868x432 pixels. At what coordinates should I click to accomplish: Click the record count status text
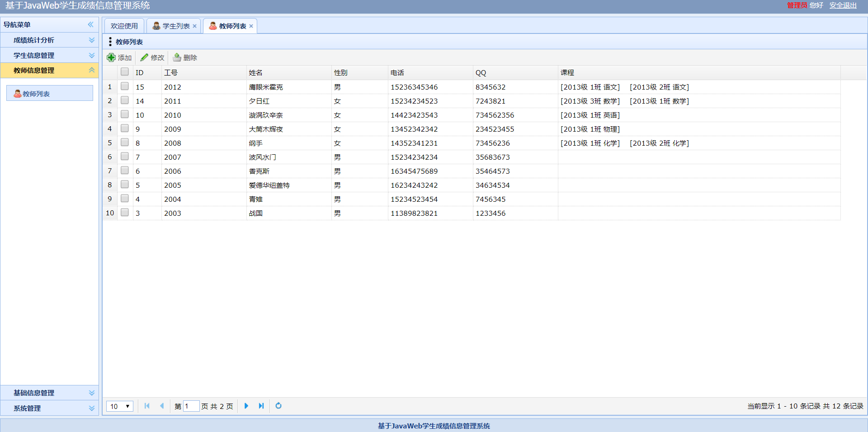pyautogui.click(x=805, y=406)
